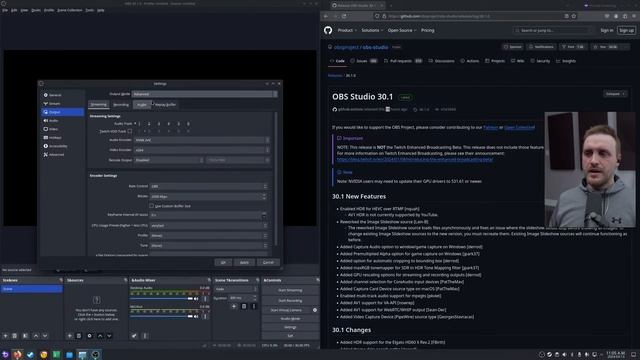Mute Mic/Aux speaker icon
Image resolution: width=640 pixels, height=360 pixels.
click(x=196, y=316)
